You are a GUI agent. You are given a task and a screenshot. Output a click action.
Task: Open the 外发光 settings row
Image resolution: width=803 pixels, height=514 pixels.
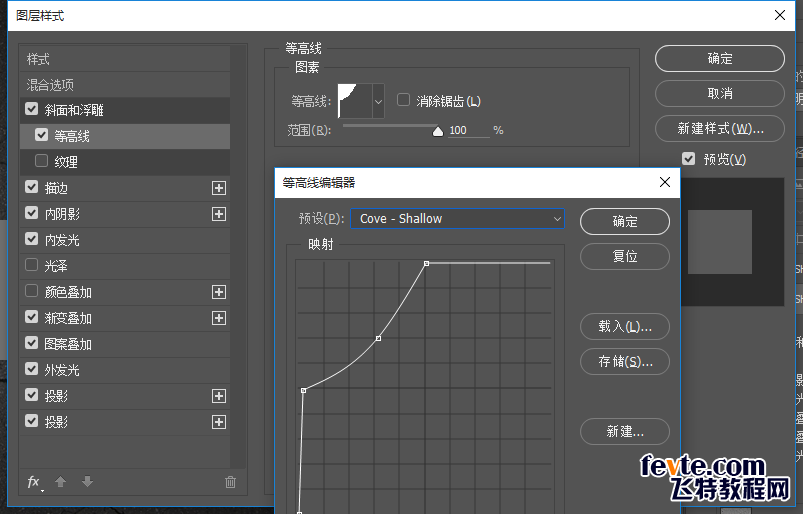125,370
